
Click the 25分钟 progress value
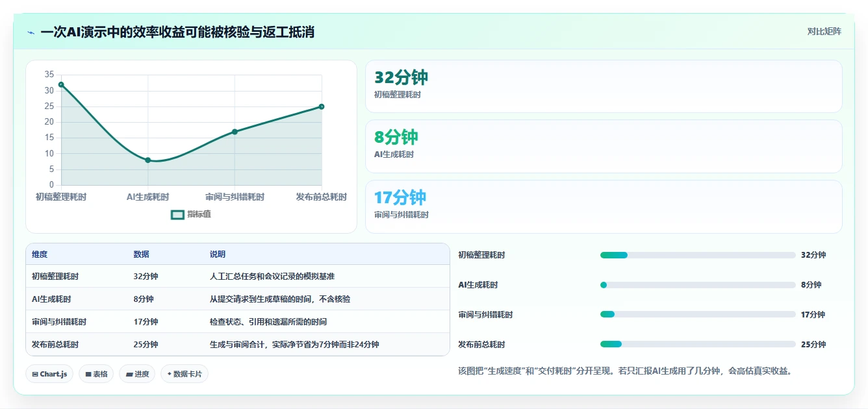[813, 345]
